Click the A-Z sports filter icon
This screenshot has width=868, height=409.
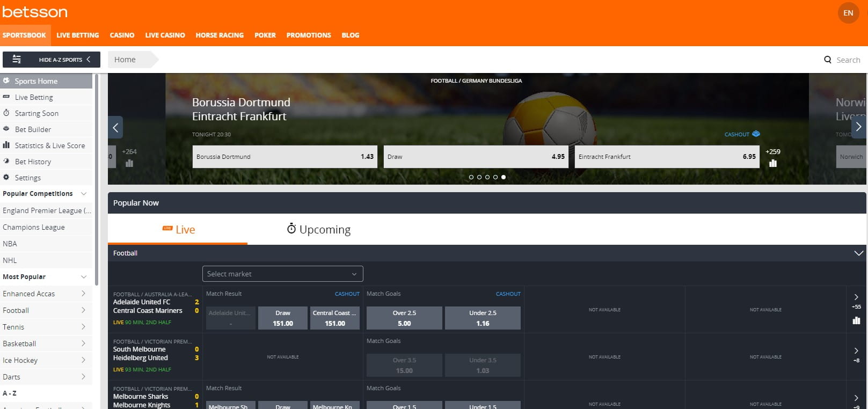[x=17, y=59]
